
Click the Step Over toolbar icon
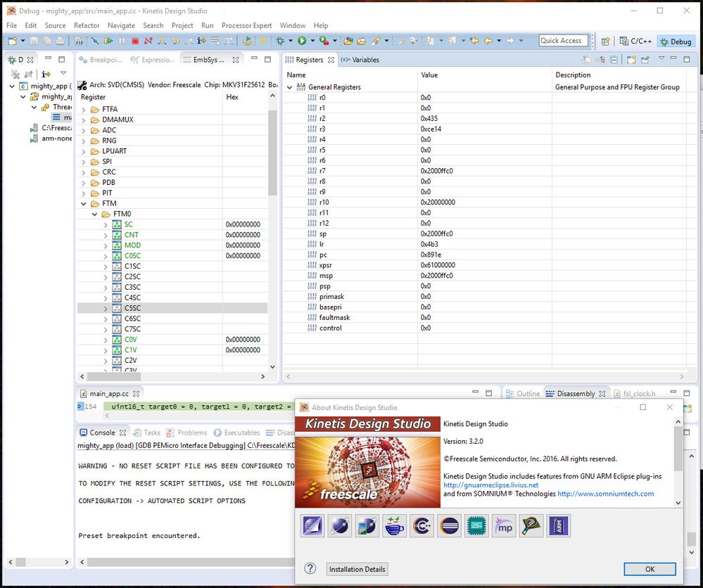tap(175, 41)
